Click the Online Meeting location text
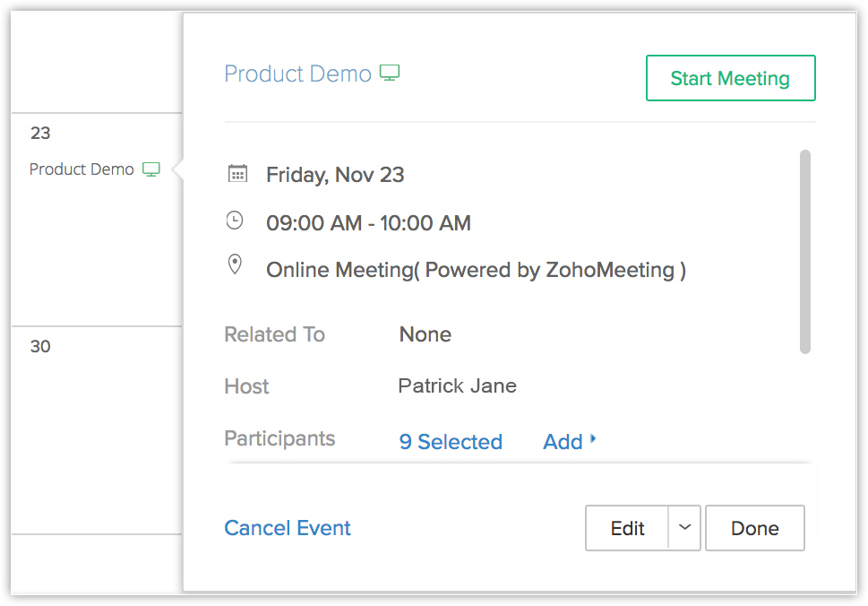This screenshot has height=606, width=868. [x=476, y=270]
